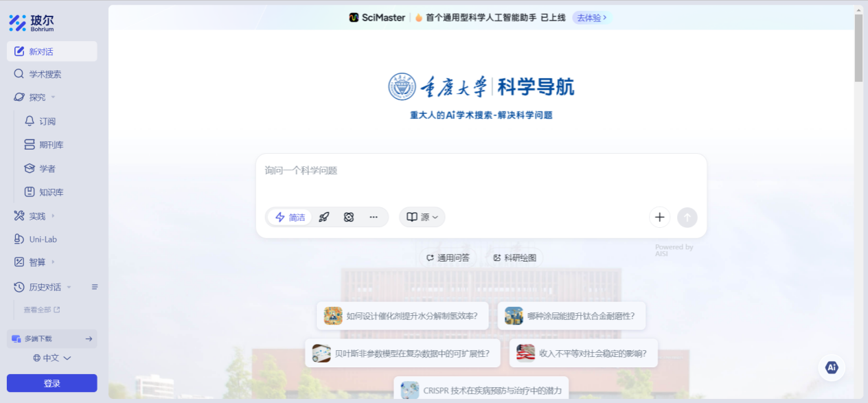Click the plus attachment button
This screenshot has width=868, height=403.
[x=659, y=218]
